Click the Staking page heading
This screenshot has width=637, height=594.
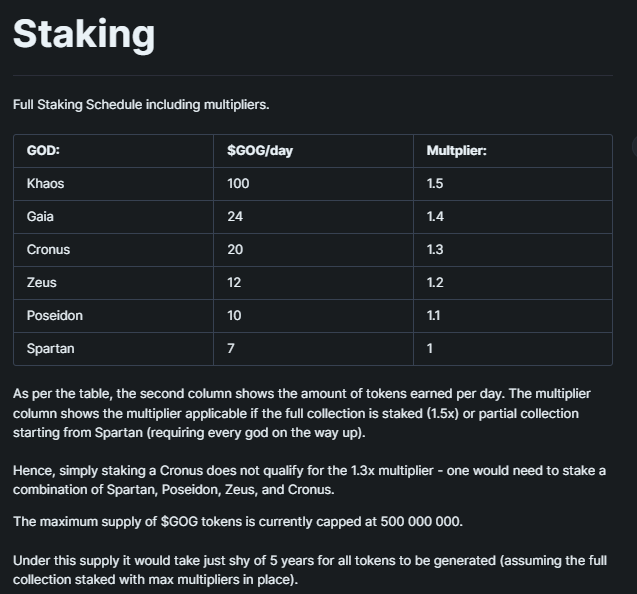tap(84, 35)
